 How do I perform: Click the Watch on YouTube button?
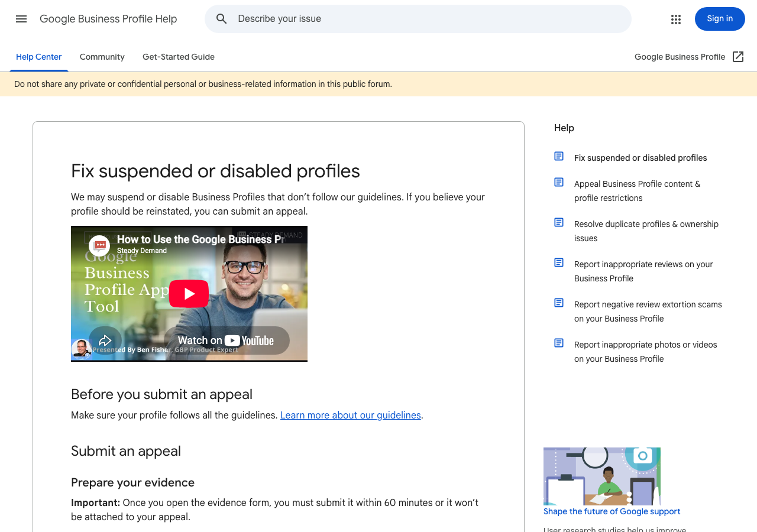[x=227, y=340]
